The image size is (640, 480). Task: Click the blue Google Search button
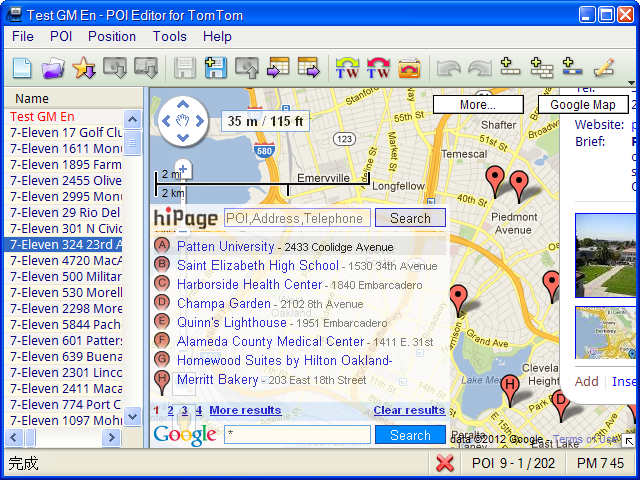point(410,435)
